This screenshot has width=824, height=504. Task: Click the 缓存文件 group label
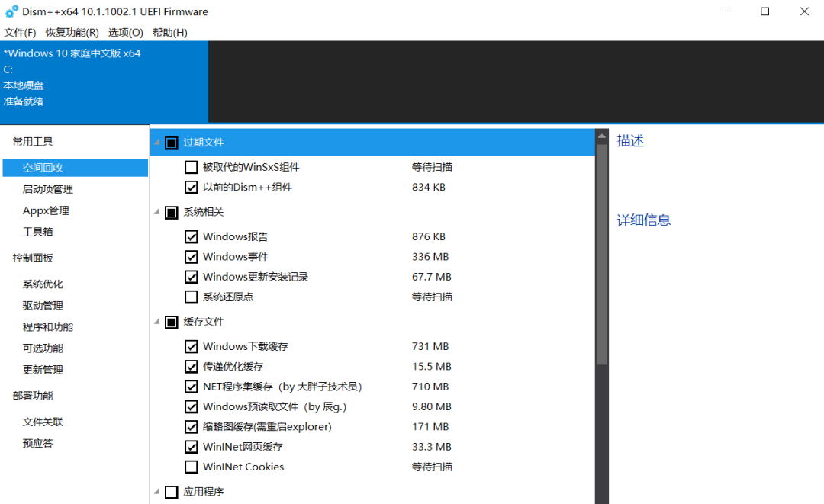[x=204, y=321]
